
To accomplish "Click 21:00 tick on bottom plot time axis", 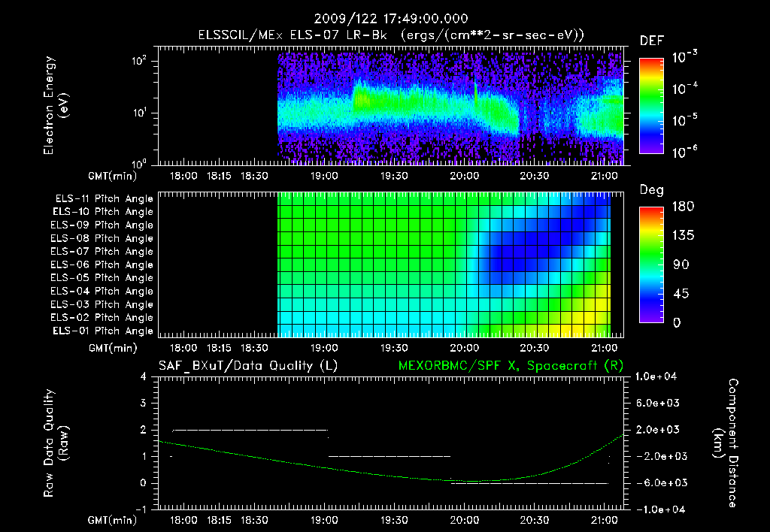I will point(605,520).
